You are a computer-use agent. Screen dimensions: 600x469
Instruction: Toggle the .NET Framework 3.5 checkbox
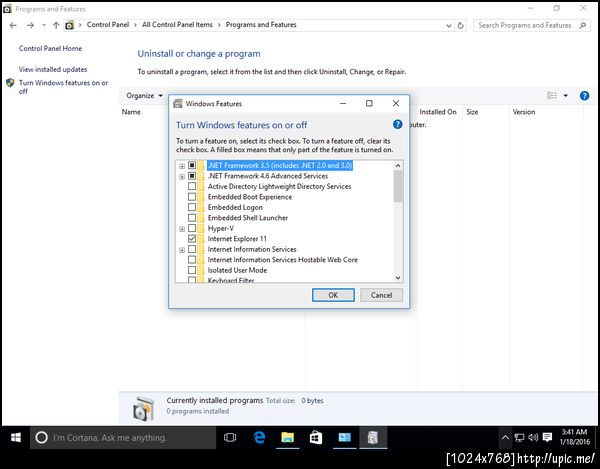(192, 165)
